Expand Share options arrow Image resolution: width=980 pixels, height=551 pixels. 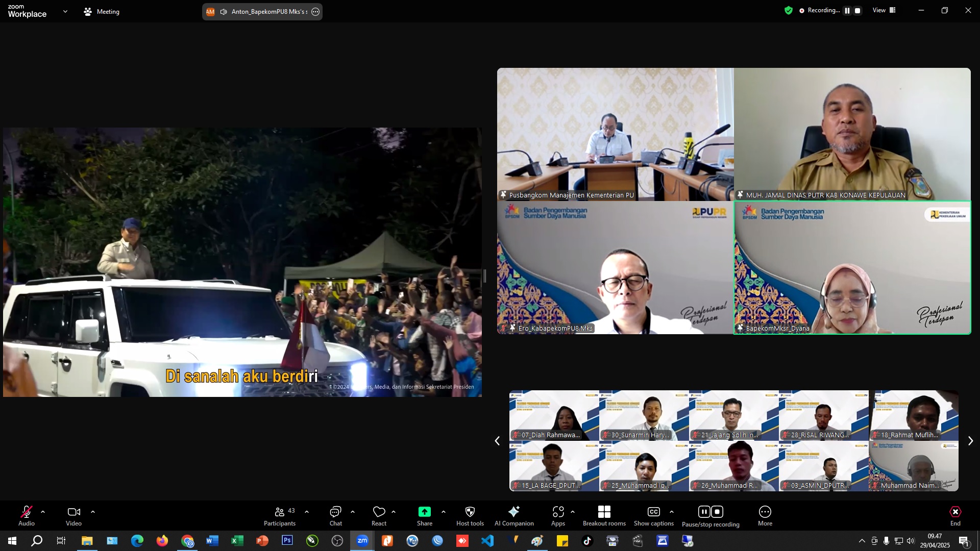click(444, 512)
